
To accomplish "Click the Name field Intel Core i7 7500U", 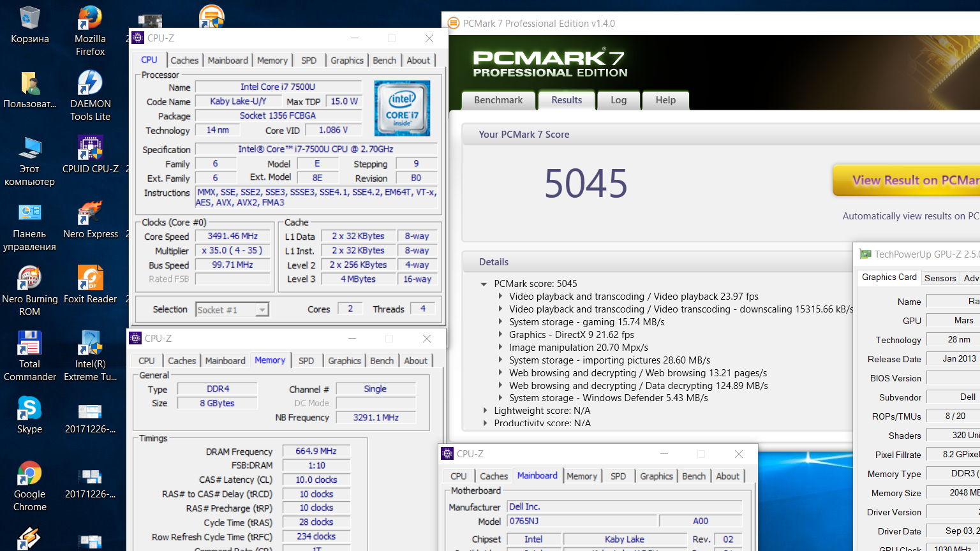I will click(x=278, y=87).
